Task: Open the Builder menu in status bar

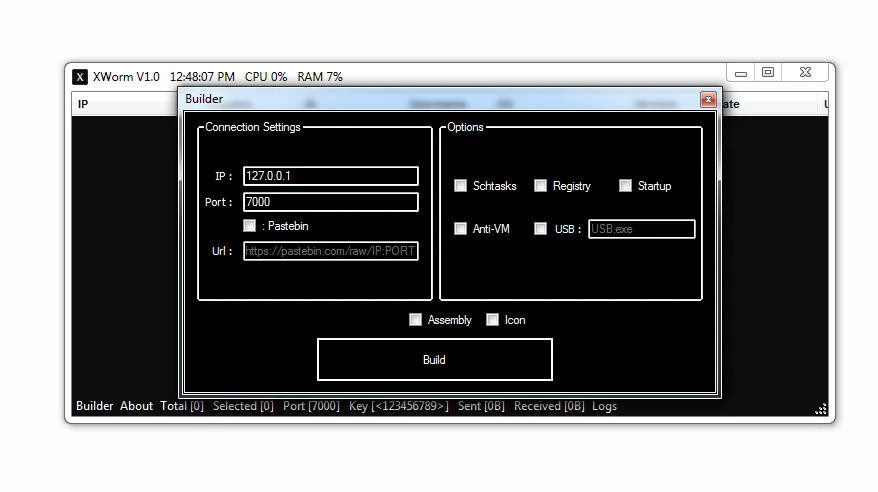Action: (x=95, y=406)
